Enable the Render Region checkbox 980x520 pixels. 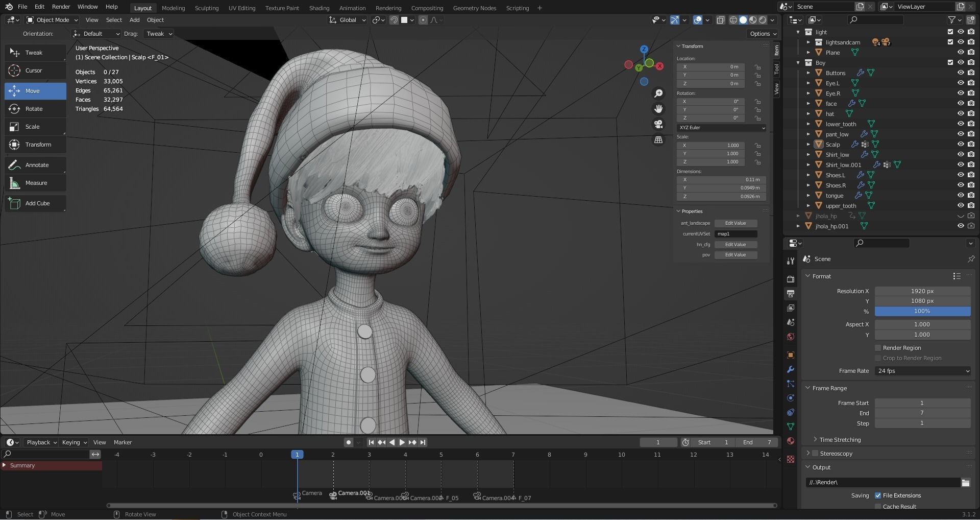point(878,348)
